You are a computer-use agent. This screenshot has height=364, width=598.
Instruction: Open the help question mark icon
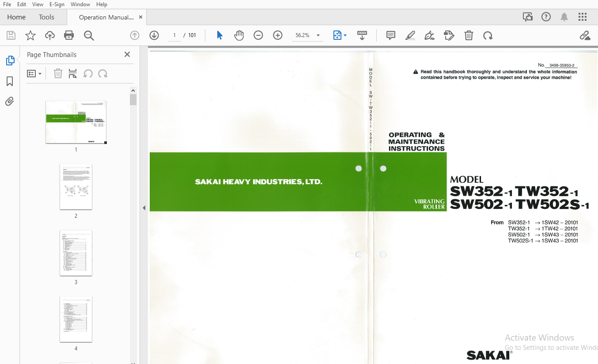click(x=546, y=17)
